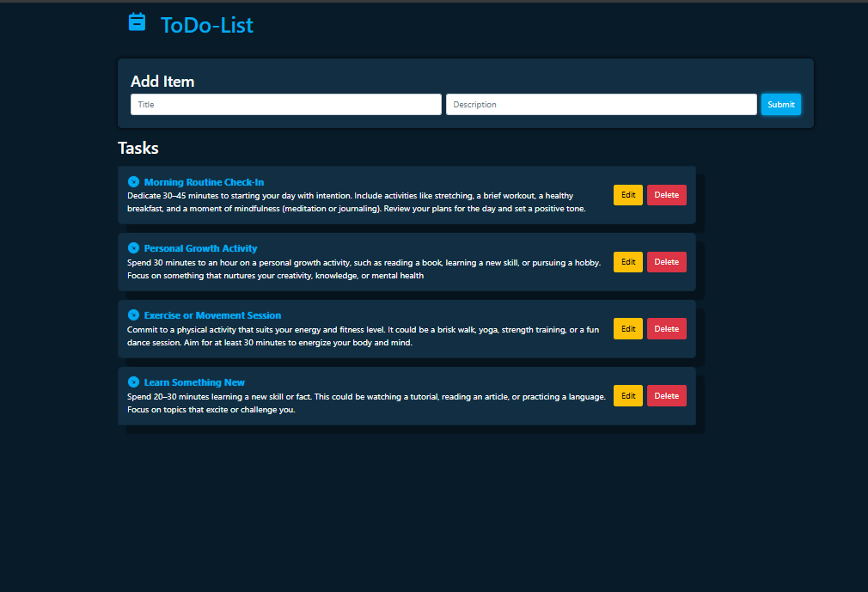Delete the Learn Something New task
This screenshot has height=592, width=868.
[666, 396]
